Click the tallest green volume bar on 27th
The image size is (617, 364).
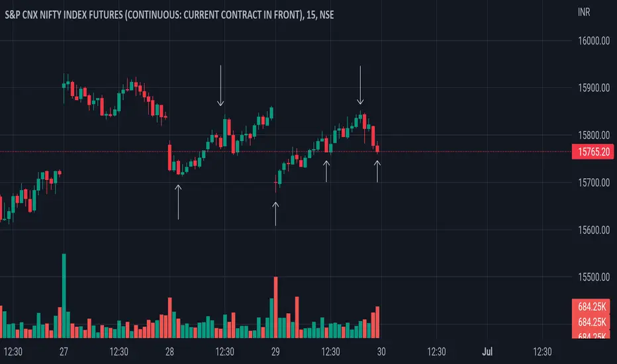click(x=64, y=296)
